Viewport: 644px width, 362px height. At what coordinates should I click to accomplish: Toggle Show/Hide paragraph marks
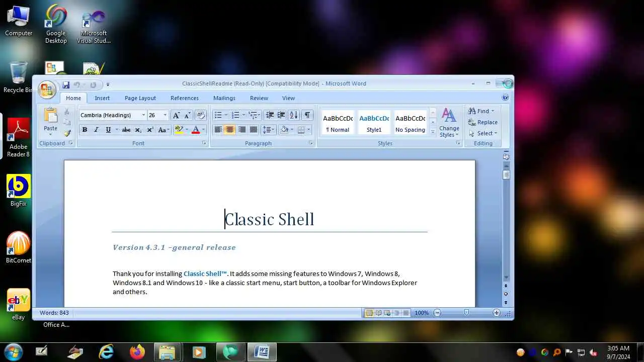click(x=307, y=115)
